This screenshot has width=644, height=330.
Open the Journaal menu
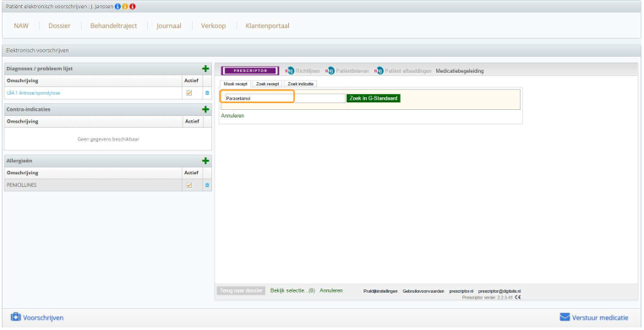click(x=169, y=25)
